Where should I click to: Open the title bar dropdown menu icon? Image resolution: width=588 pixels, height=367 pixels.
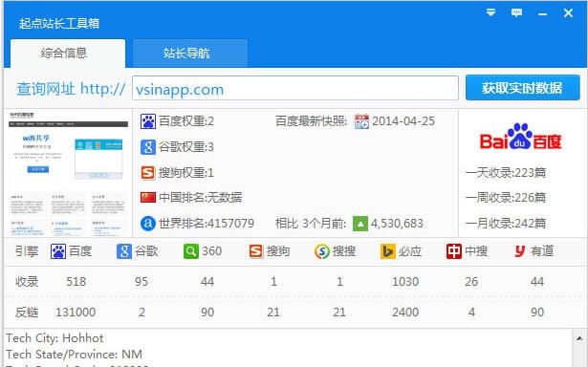pos(490,12)
